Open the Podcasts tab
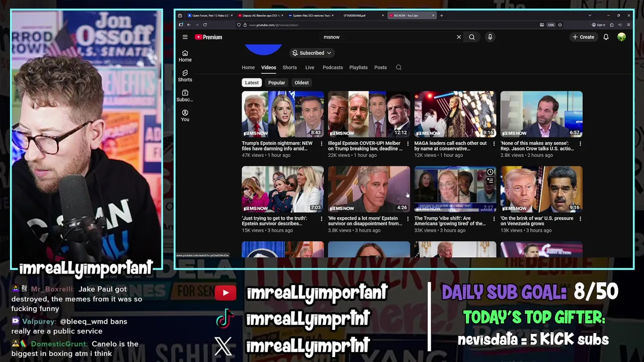This screenshot has width=644, height=362. click(x=333, y=67)
